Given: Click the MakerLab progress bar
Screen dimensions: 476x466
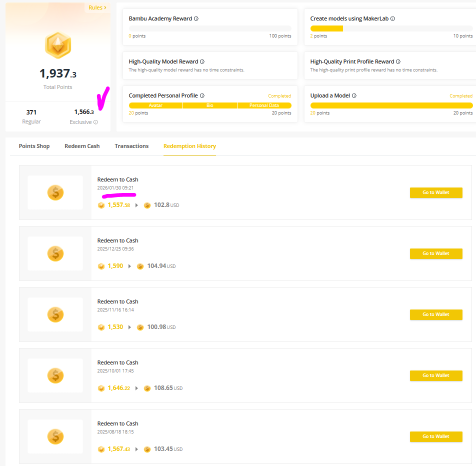Looking at the screenshot, I should pyautogui.click(x=391, y=28).
